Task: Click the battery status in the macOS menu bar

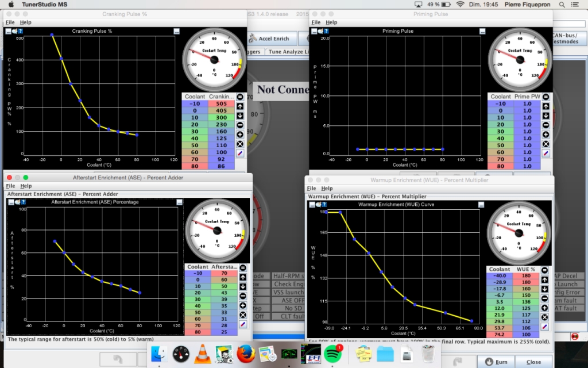Action: (x=439, y=5)
